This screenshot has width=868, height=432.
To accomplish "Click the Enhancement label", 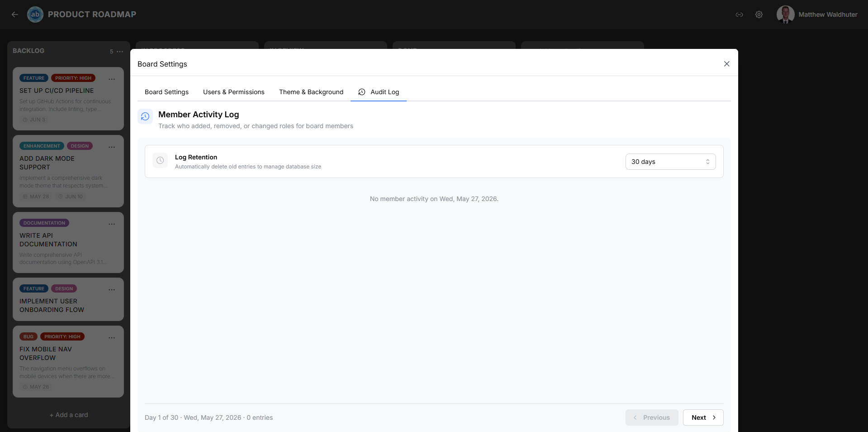I will 42,146.
